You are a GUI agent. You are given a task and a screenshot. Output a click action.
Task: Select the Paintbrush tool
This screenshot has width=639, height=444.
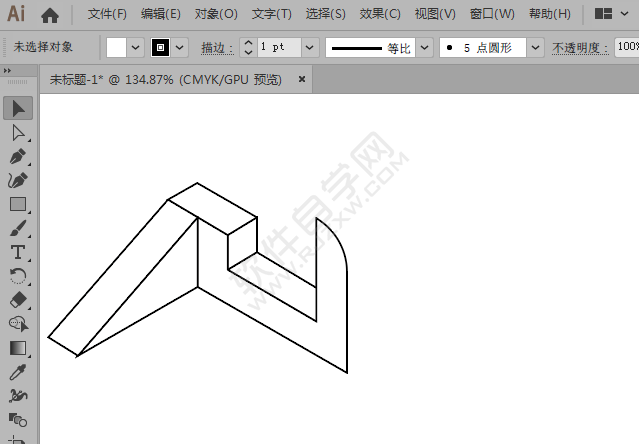(x=18, y=229)
